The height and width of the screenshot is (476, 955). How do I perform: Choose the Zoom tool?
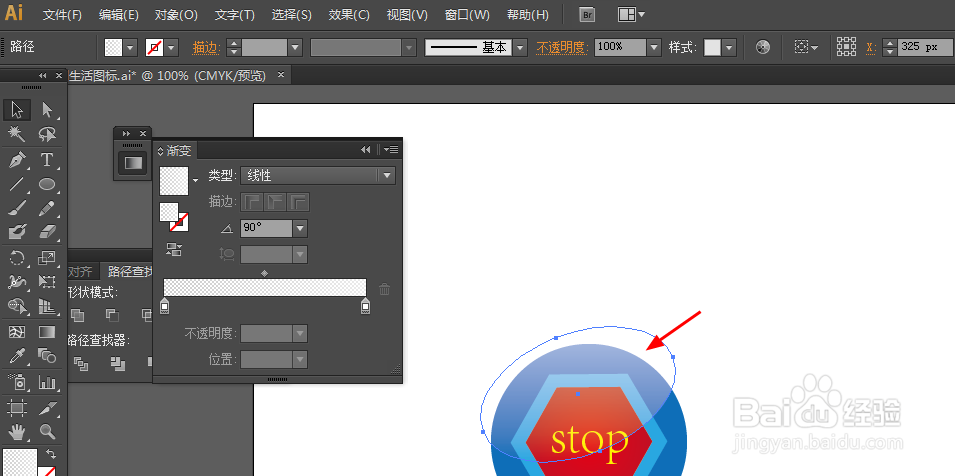(x=47, y=432)
